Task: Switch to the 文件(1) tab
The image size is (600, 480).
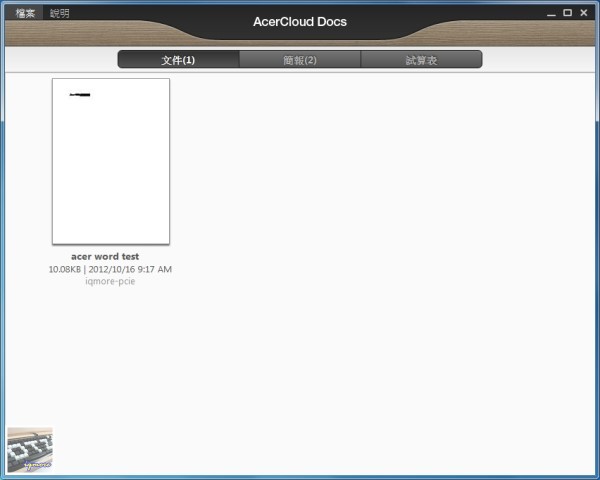Action: click(x=178, y=60)
